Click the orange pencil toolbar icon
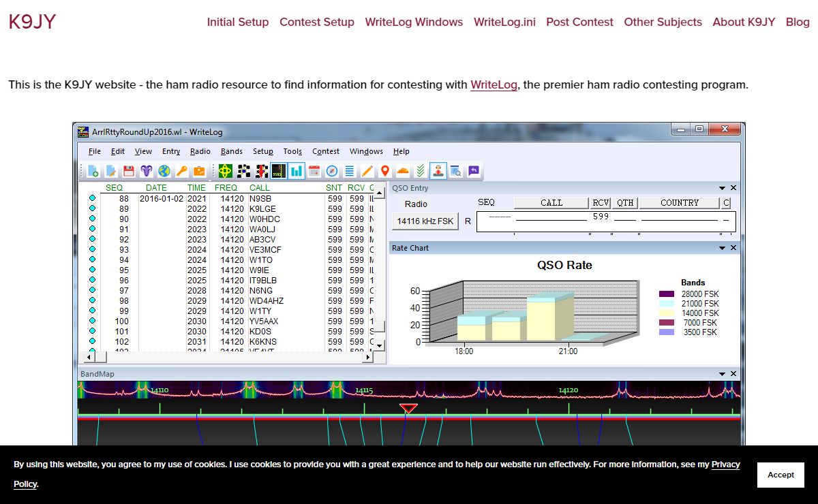The width and height of the screenshot is (818, 504). tap(367, 171)
